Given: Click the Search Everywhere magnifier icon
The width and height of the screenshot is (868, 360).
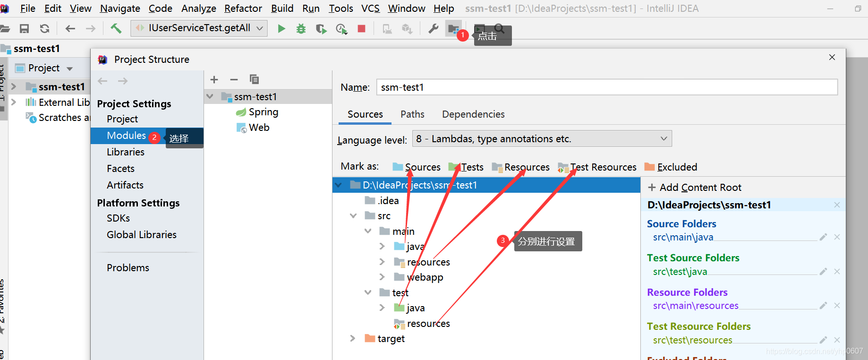Looking at the screenshot, I should coord(500,29).
